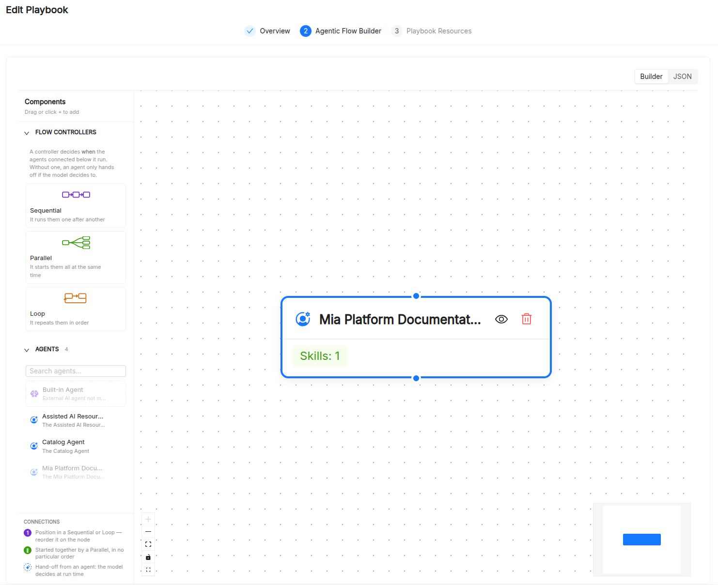Click 'It repeats them in order' text
This screenshot has height=588, width=718.
pos(59,323)
